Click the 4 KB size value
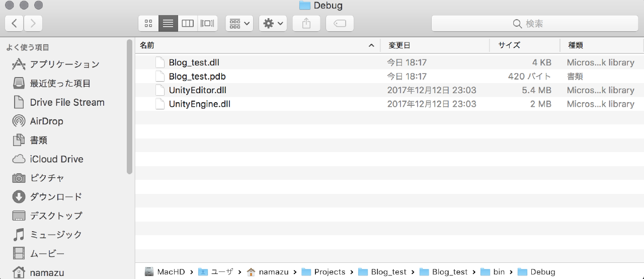Screen dimensions: 644x279 click(542, 62)
